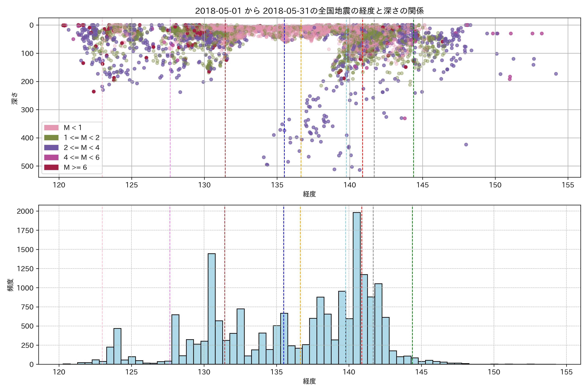588x392 pixels.
Task: Click the chart title text at top
Action: [309, 11]
